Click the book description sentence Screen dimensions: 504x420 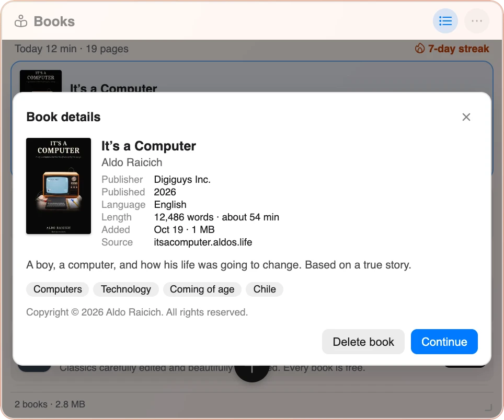(219, 265)
